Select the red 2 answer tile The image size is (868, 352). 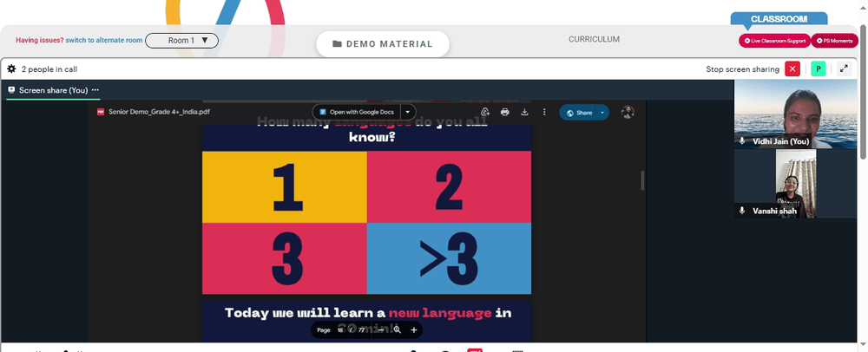[x=449, y=186]
